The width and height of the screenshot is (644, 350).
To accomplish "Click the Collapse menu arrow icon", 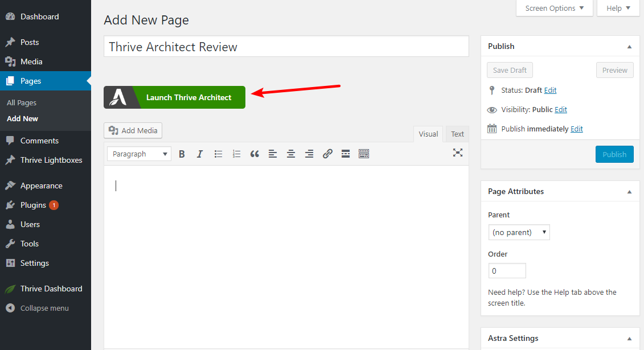I will click(10, 308).
